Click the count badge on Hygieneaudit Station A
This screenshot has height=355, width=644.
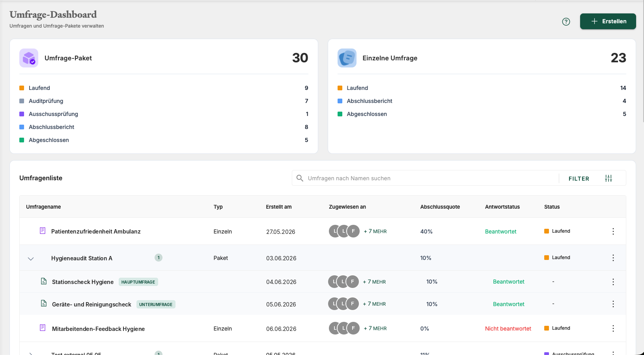[159, 258]
